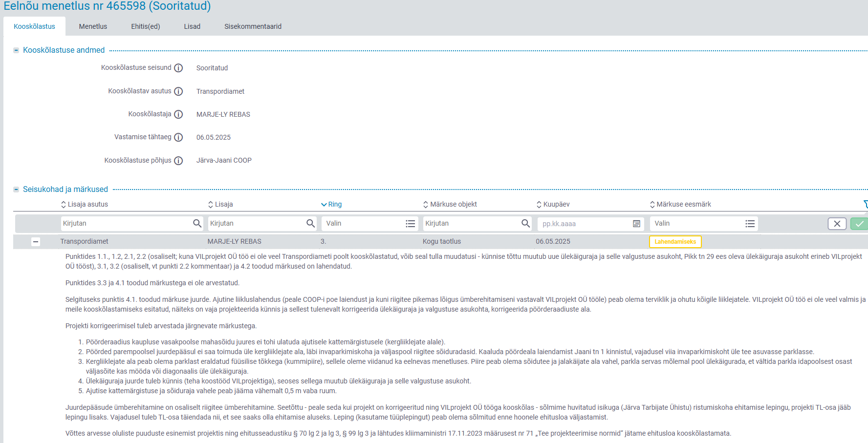Viewport: 868px width, 443px height.
Task: Open list icon in Märkuse eesmärk filter
Action: pyautogui.click(x=750, y=224)
